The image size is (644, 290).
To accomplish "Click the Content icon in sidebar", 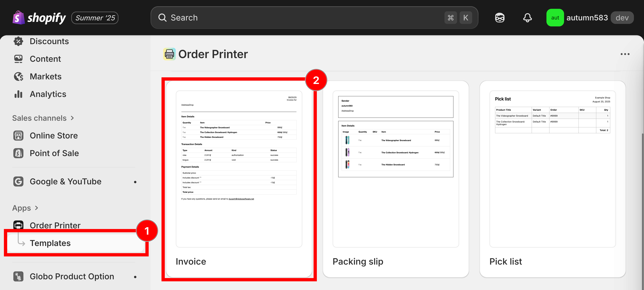I will tap(18, 59).
